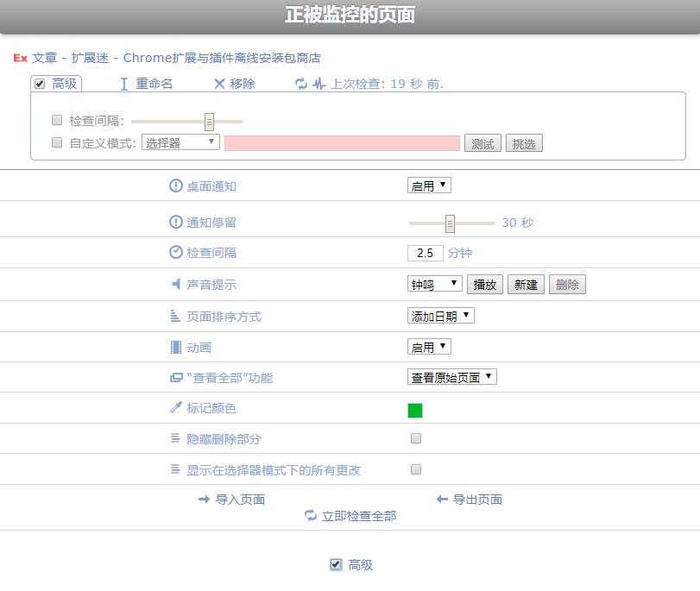
Task: Open the 添加日期 sorting dropdown
Action: pyautogui.click(x=440, y=317)
